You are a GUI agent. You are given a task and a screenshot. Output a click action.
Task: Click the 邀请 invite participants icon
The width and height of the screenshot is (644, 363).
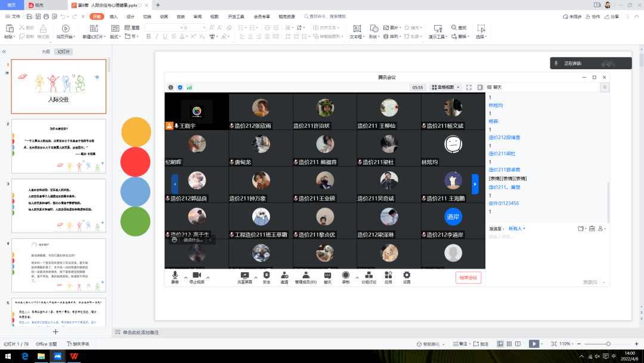(x=284, y=276)
